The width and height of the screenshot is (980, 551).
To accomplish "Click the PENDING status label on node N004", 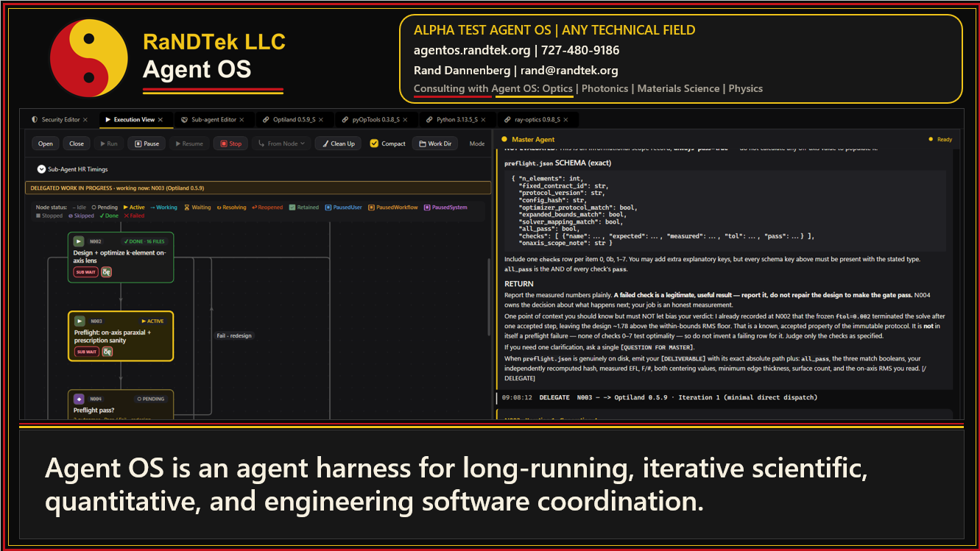I will click(150, 399).
